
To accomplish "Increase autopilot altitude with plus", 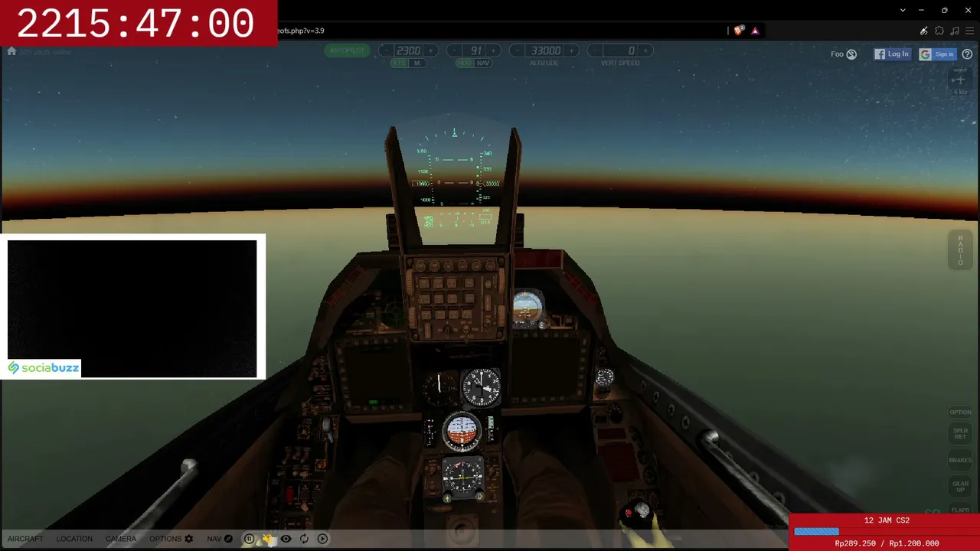I will coord(572,51).
